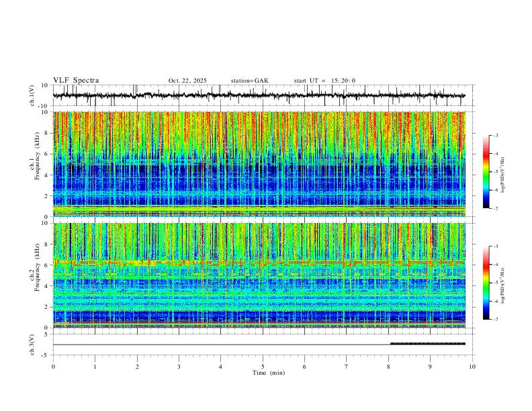The image size is (532, 411).
Task: Click the '8' tick on time axis
Action: tap(388, 367)
